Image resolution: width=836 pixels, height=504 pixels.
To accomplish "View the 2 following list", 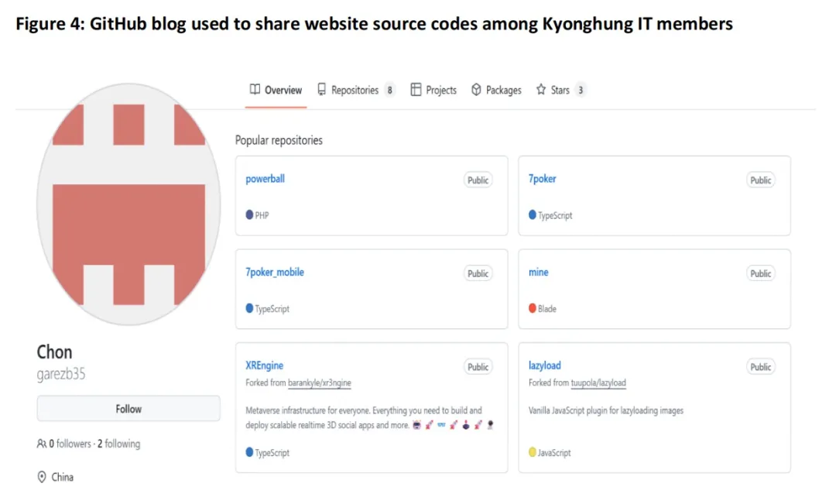I will 118,444.
